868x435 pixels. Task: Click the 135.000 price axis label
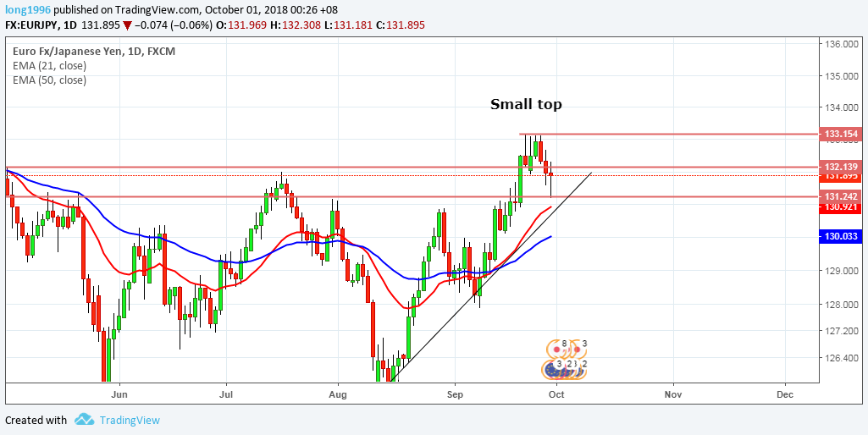click(842, 76)
